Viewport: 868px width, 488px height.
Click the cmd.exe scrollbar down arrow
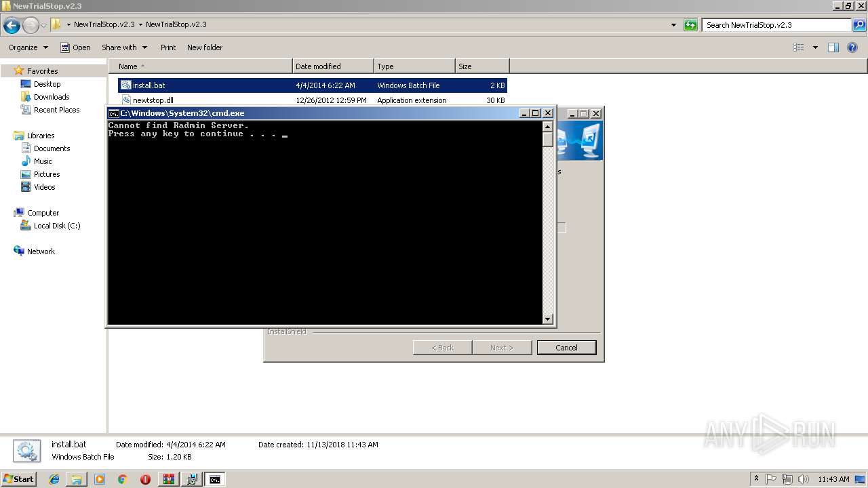548,319
